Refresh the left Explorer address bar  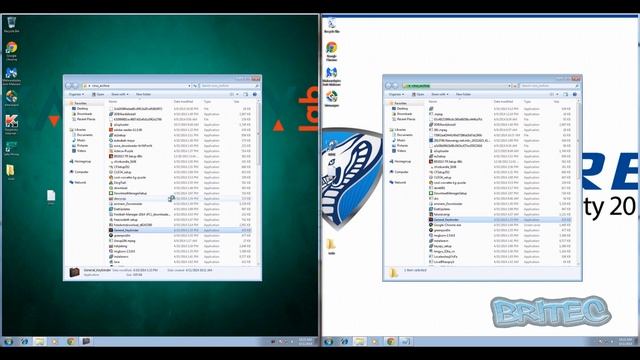click(195, 86)
